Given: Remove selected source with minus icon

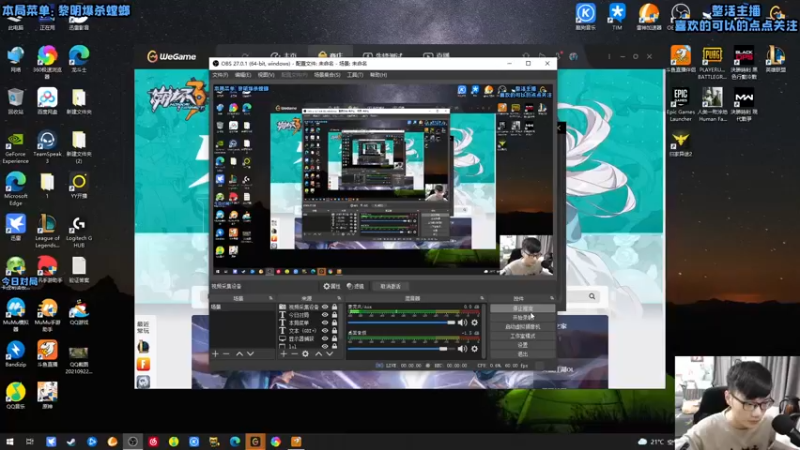Looking at the screenshot, I should click(x=294, y=354).
